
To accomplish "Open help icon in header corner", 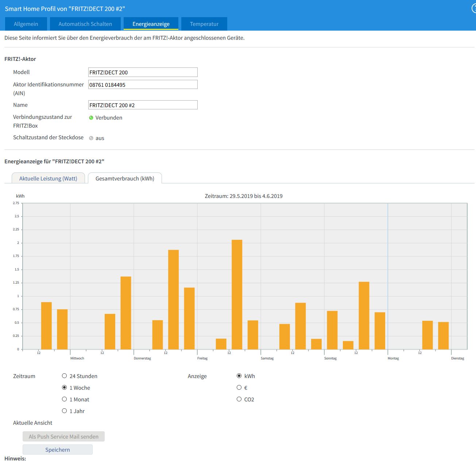I will coord(474,8).
